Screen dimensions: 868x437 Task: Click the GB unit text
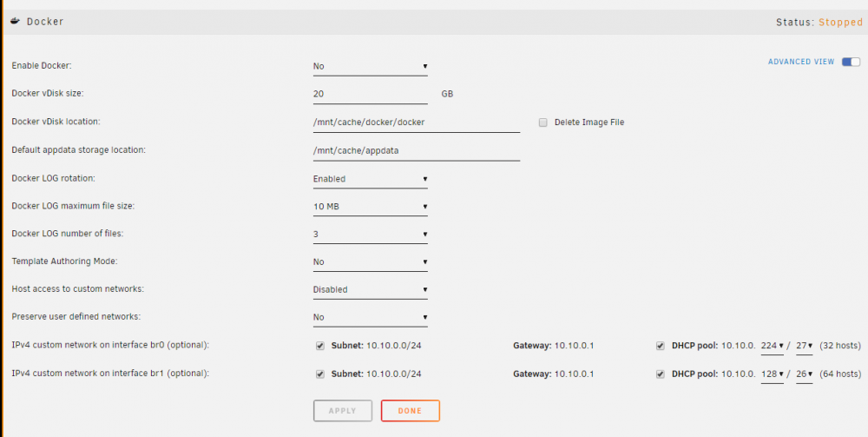447,94
